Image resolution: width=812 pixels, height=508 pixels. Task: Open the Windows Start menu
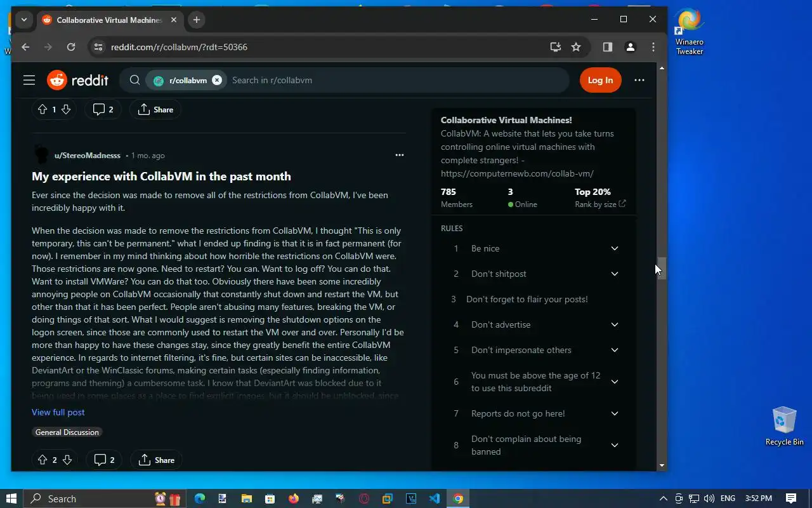[x=11, y=498]
